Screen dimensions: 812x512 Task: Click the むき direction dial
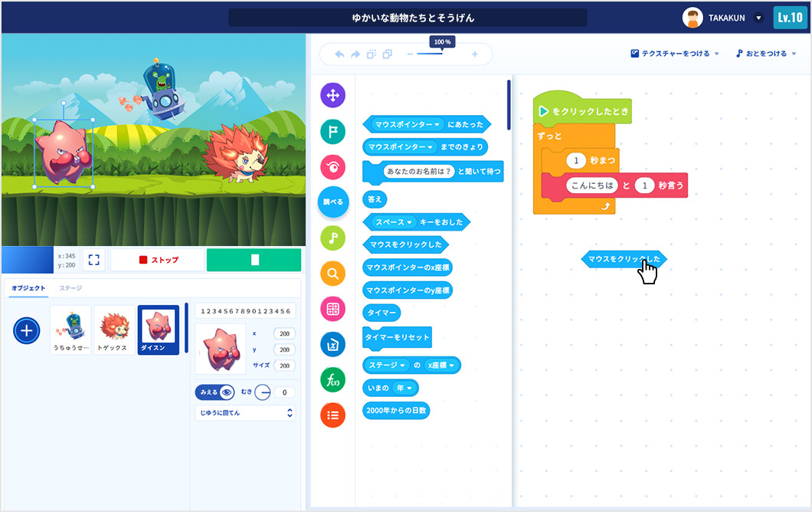(262, 392)
